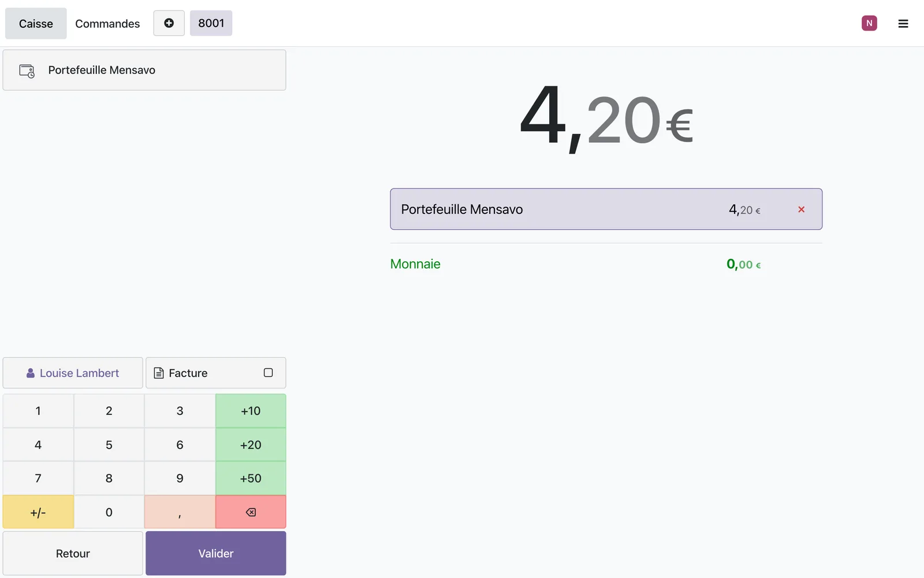Viewport: 924px width, 578px height.
Task: Tap numpad key 1
Action: click(38, 411)
